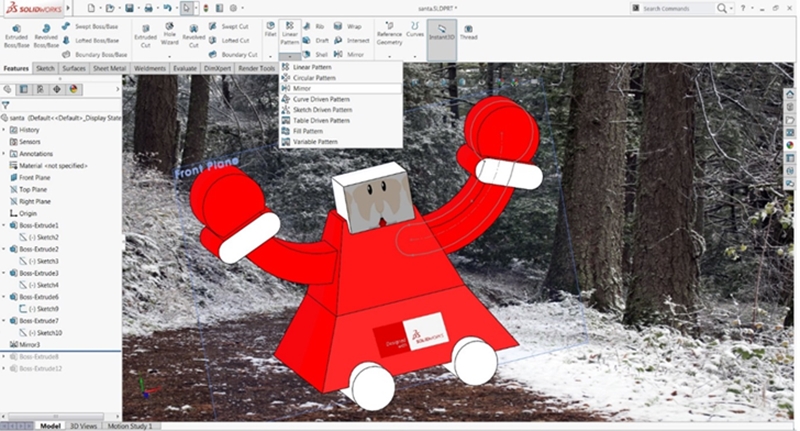Click the Help question mark icon

pos(743,8)
